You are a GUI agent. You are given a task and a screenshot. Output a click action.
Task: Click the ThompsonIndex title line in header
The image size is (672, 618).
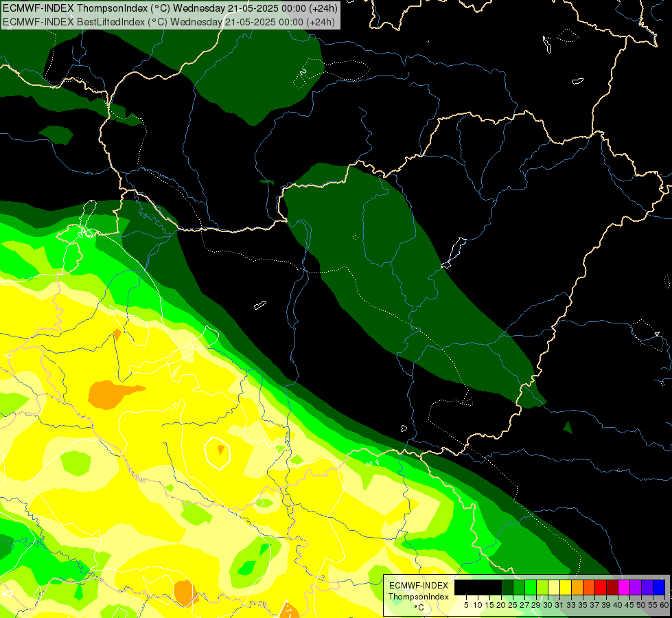(x=170, y=8)
